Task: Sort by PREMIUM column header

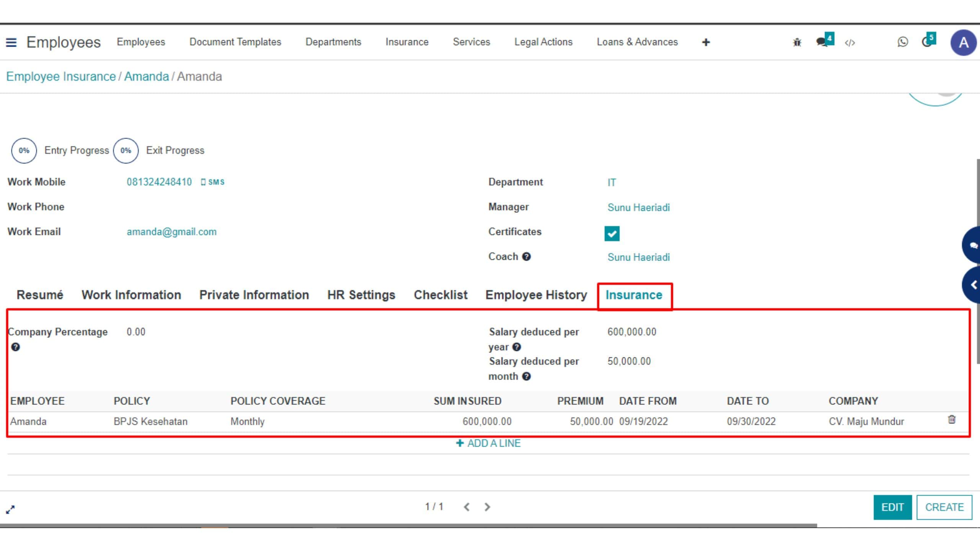Action: click(x=580, y=401)
